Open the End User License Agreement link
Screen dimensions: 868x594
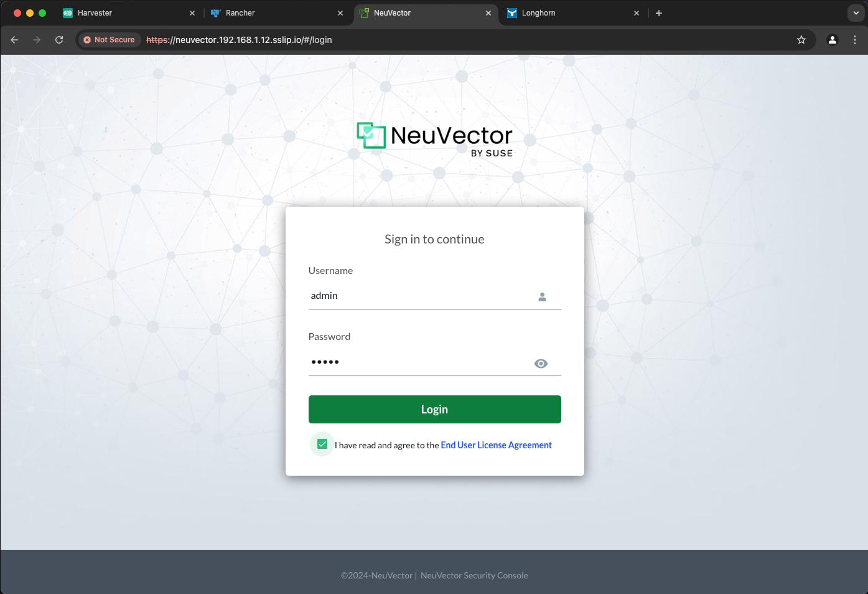coord(496,445)
